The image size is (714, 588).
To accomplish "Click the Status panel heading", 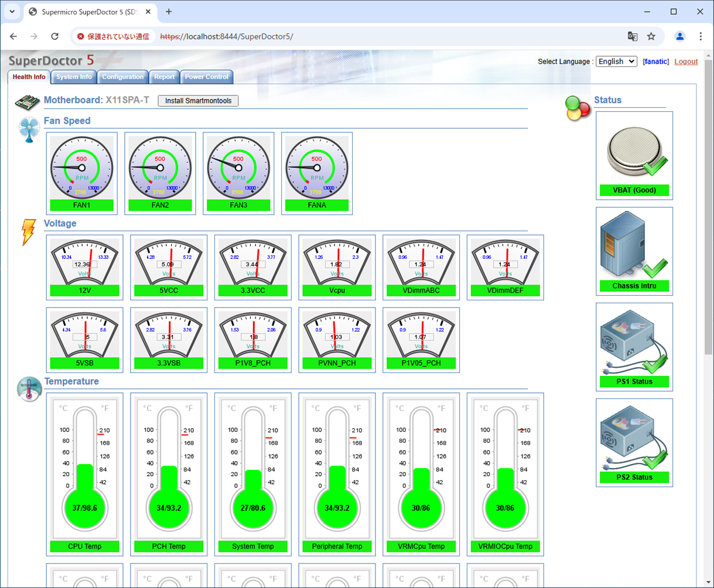I will [x=608, y=100].
